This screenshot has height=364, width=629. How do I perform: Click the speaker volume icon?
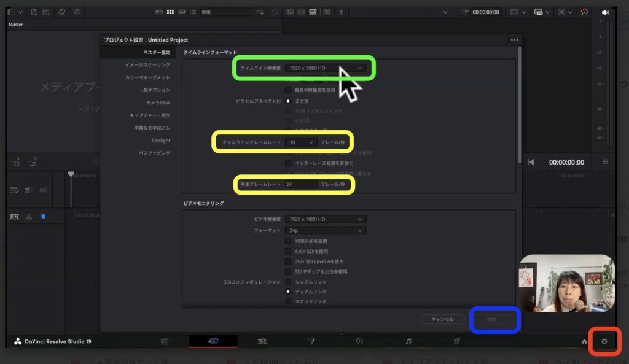click(x=605, y=12)
